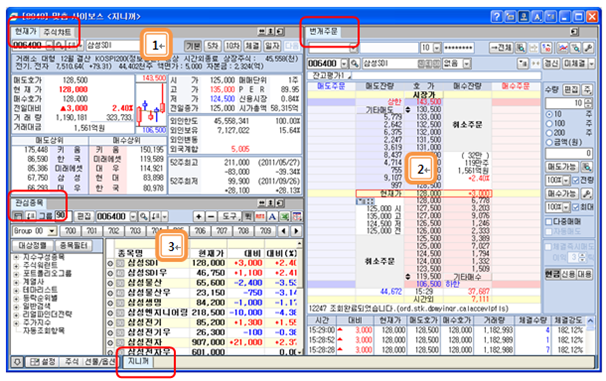Expand the 주가지수 tree node
606x381 pixels.
coord(17,323)
